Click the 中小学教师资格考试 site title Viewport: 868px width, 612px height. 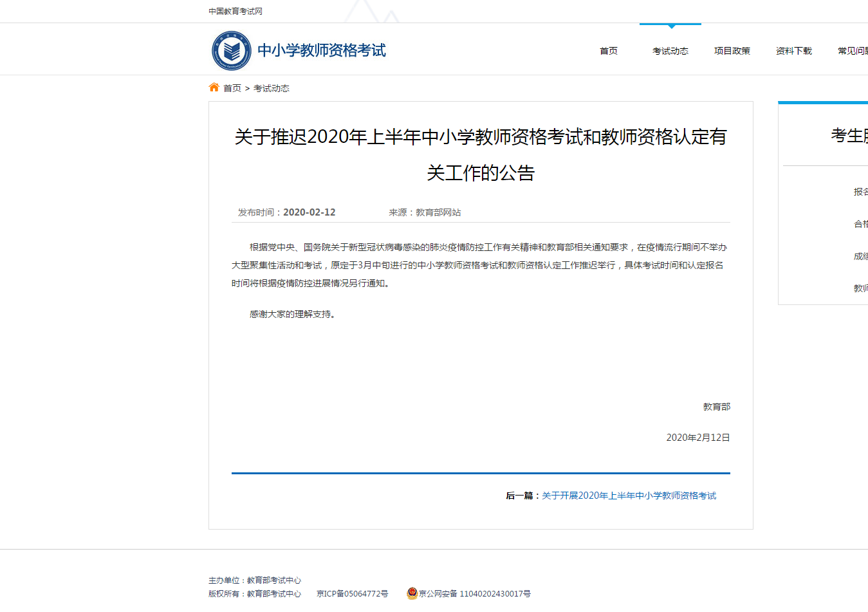(x=322, y=50)
